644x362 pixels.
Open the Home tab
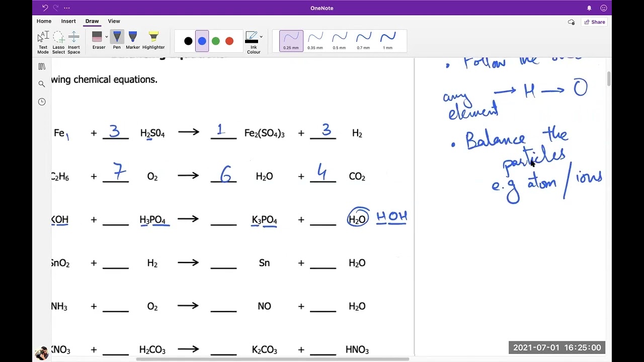pos(44,21)
